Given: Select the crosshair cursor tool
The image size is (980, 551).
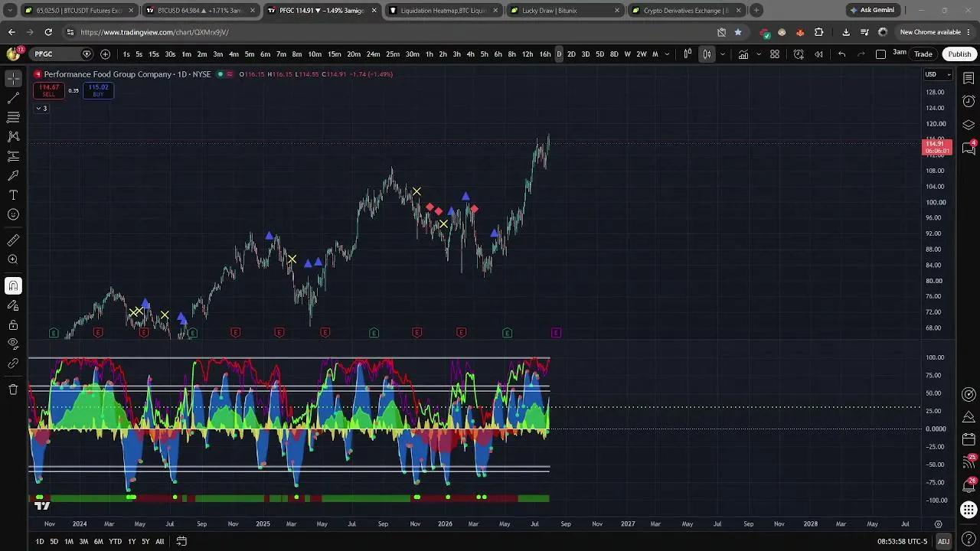Looking at the screenshot, I should click(x=13, y=79).
